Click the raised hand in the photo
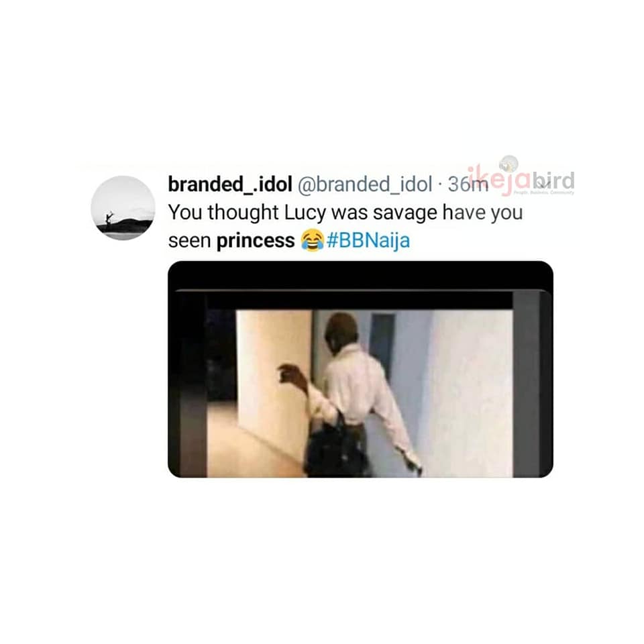Screen dimensions: 644x644 [290, 374]
